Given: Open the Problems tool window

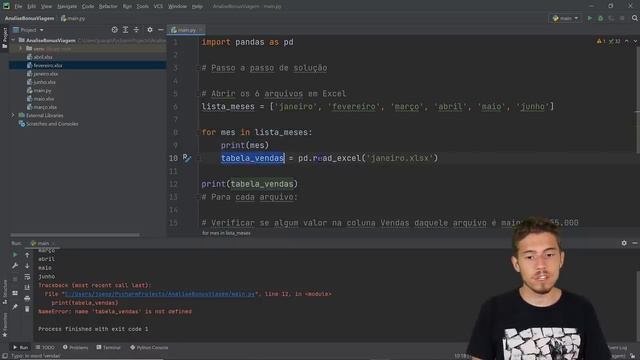Looking at the screenshot, I should 76,348.
